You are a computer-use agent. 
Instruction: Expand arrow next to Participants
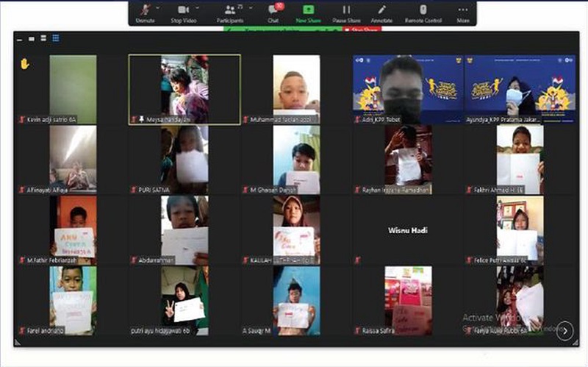pyautogui.click(x=251, y=7)
